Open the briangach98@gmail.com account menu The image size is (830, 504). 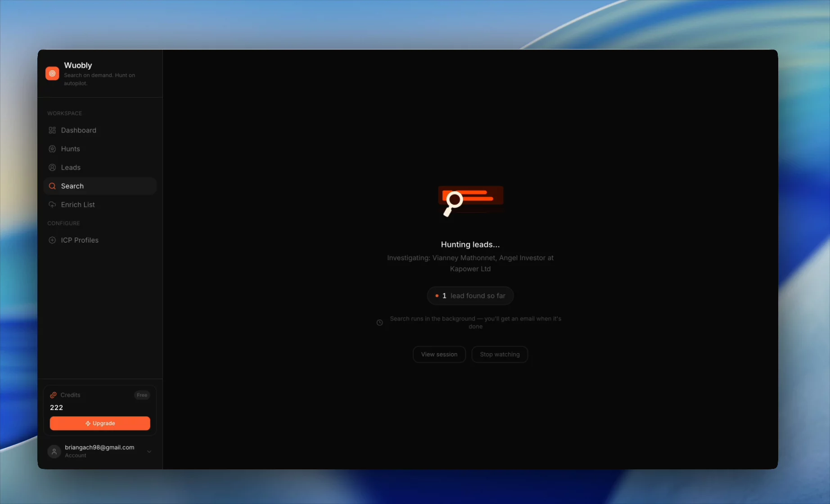tap(100, 451)
